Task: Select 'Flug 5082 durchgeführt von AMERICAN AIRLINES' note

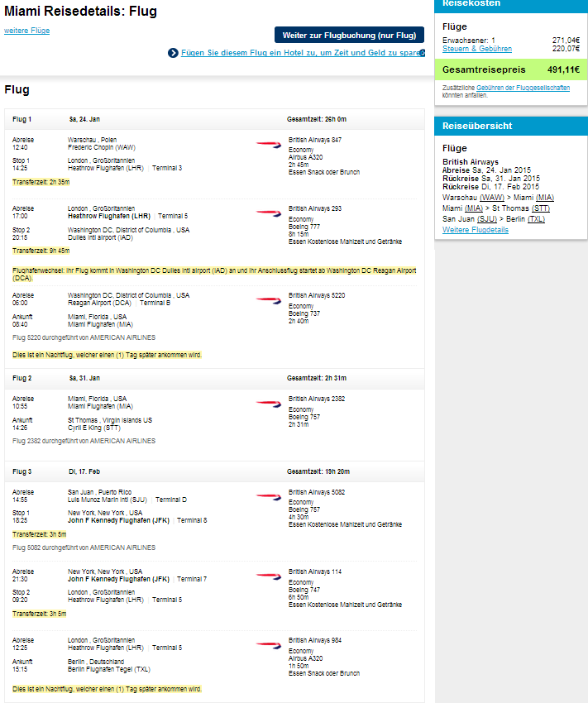Action: click(84, 548)
